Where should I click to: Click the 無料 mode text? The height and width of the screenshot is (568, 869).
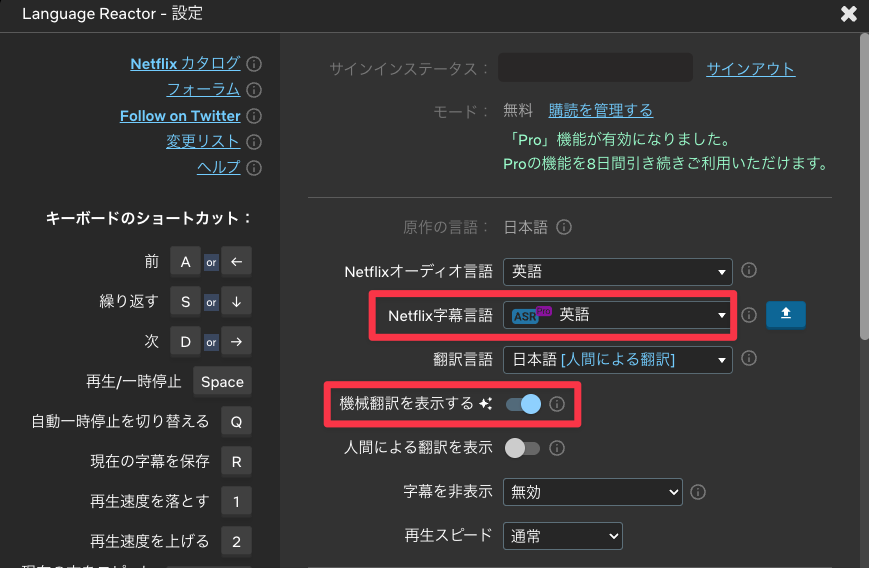[518, 110]
